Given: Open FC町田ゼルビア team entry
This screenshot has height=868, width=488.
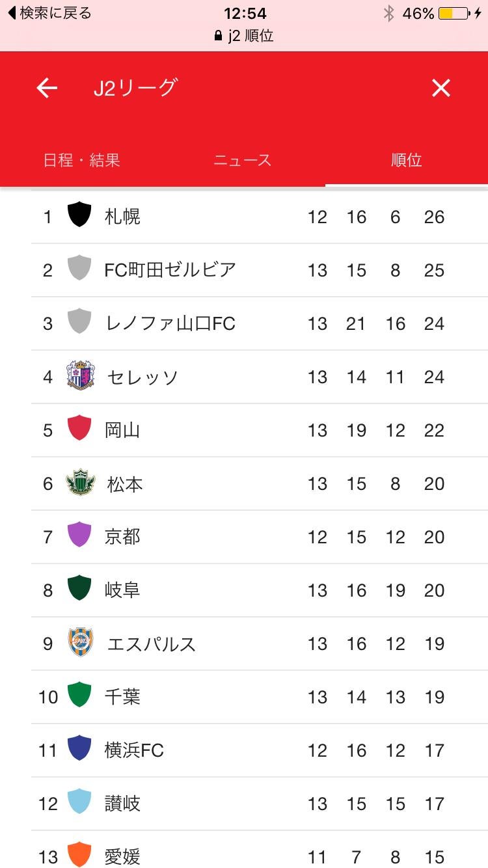Looking at the screenshot, I should (170, 269).
